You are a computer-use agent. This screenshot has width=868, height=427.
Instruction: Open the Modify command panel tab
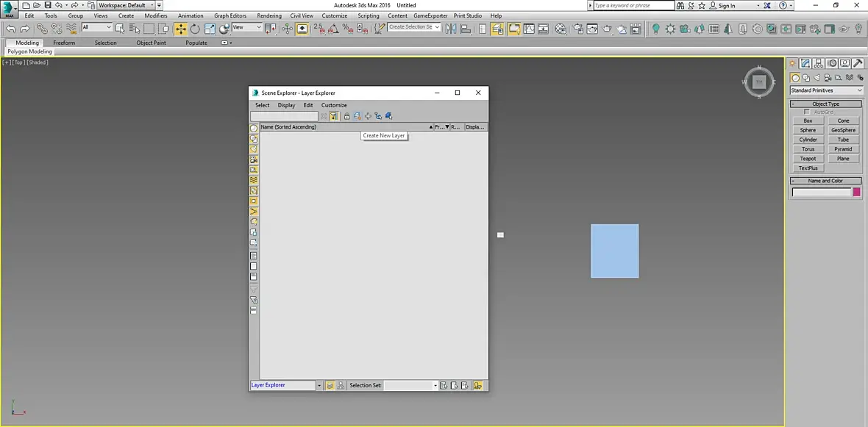coord(805,63)
